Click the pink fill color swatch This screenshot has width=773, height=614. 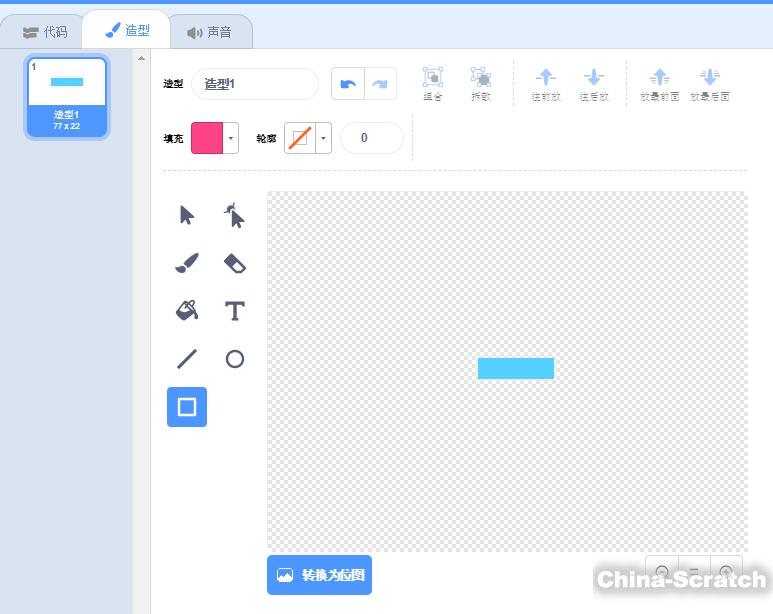(x=207, y=138)
